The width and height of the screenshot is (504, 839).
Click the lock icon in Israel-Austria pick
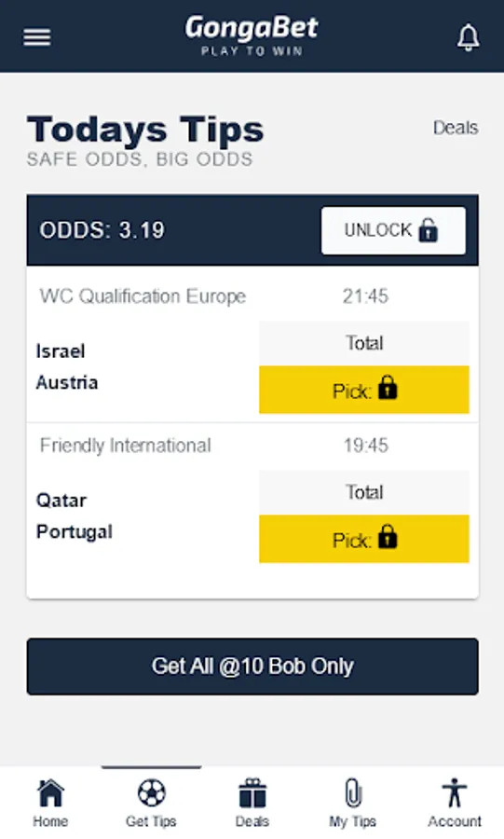tap(388, 388)
